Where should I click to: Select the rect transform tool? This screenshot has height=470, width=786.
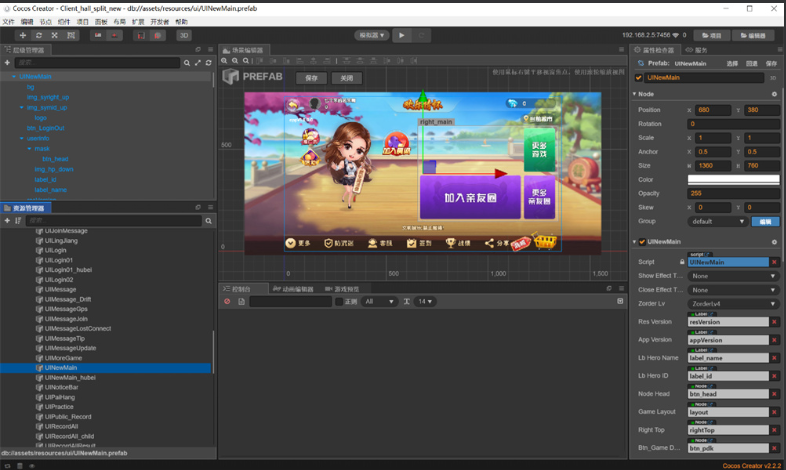pyautogui.click(x=71, y=36)
